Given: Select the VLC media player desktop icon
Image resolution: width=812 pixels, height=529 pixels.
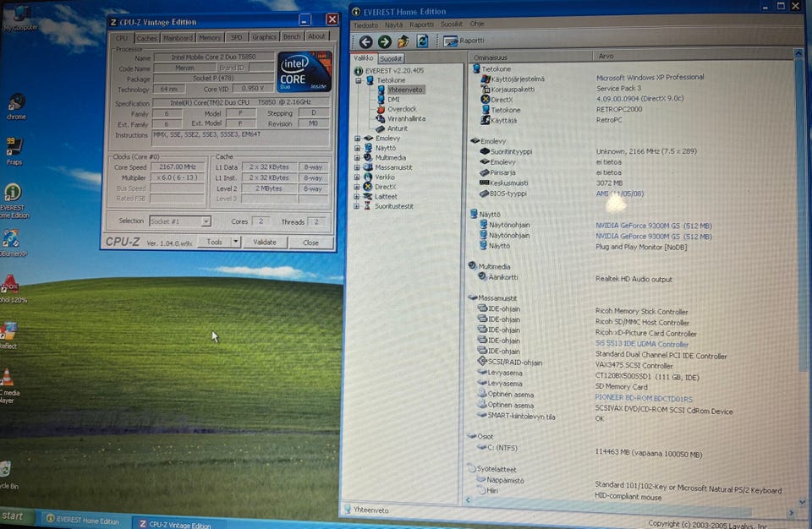Looking at the screenshot, I should tap(9, 385).
